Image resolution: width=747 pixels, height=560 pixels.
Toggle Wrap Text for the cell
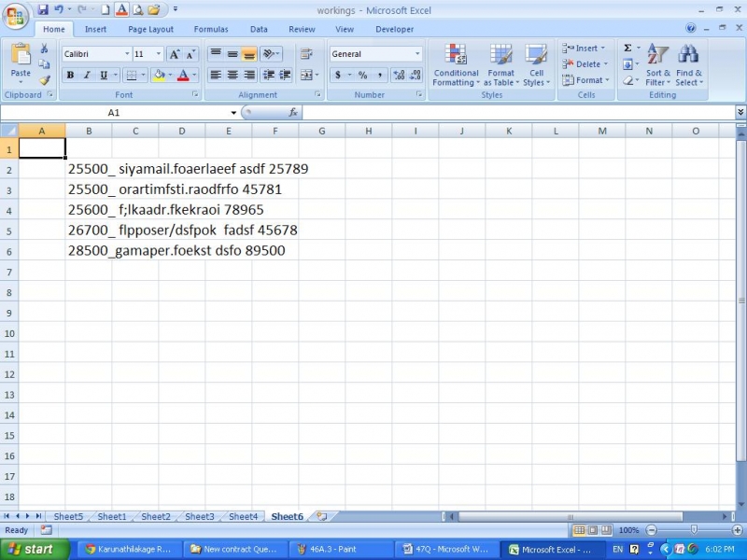click(305, 54)
